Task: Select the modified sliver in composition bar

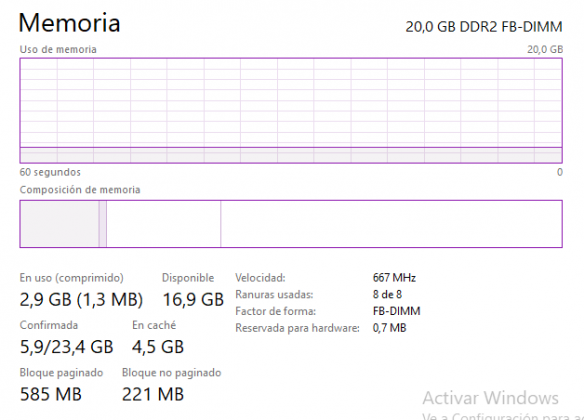Action: coord(102,224)
